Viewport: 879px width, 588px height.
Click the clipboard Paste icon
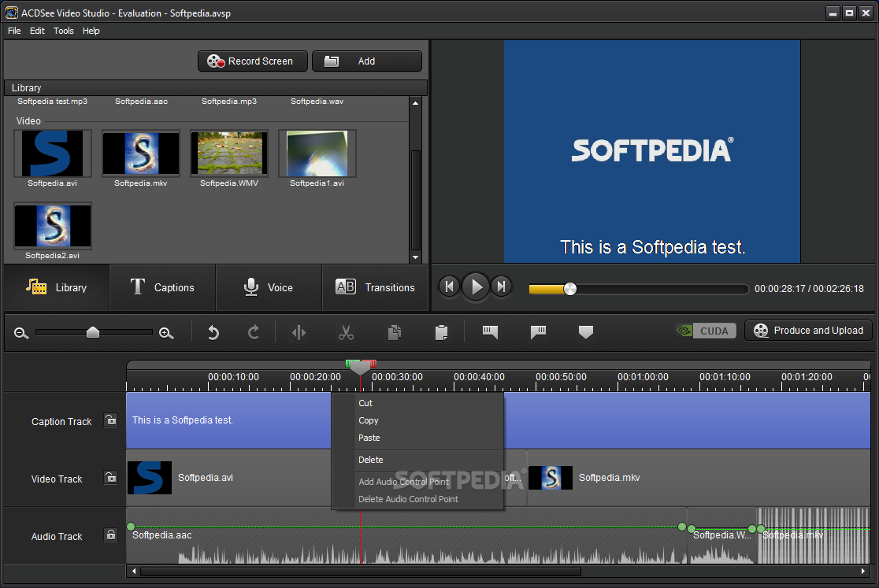pos(441,333)
